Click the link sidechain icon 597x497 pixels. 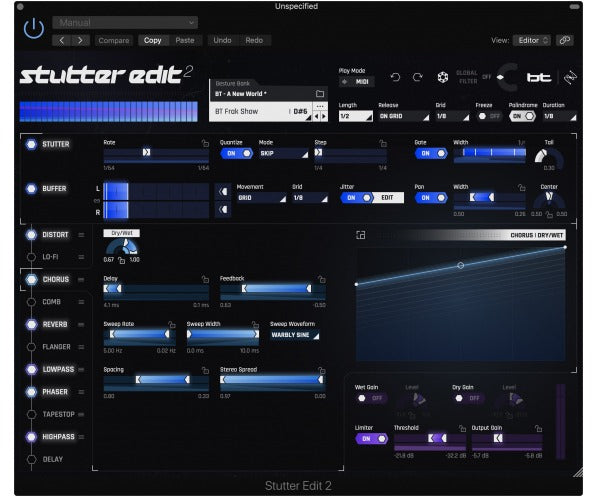click(x=565, y=40)
